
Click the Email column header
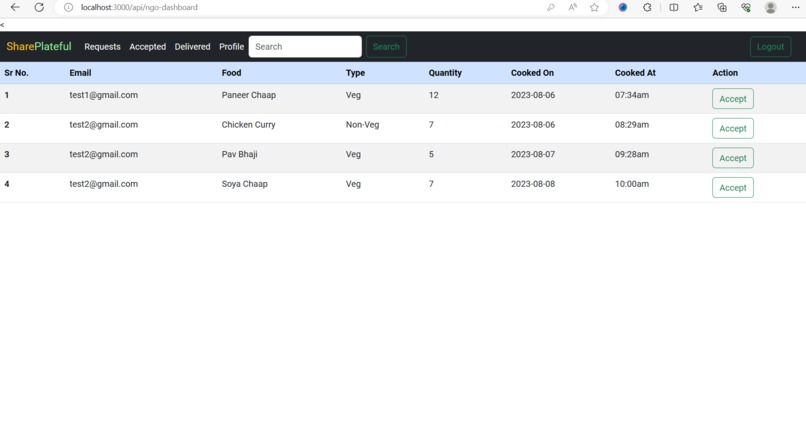(80, 73)
